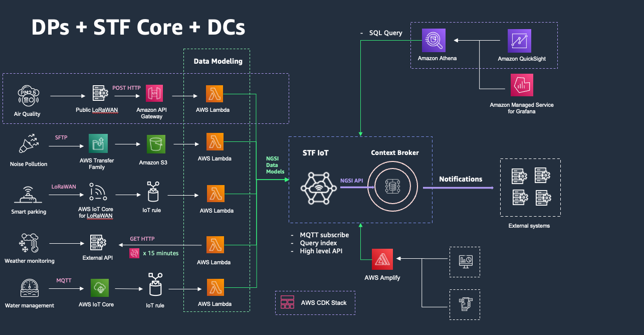Click the Air Quality PM2.5 sensor icon
Screen dimensions: 644x335
click(29, 95)
